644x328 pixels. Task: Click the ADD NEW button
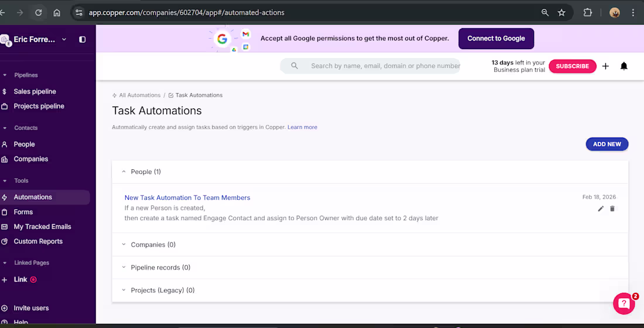607,144
